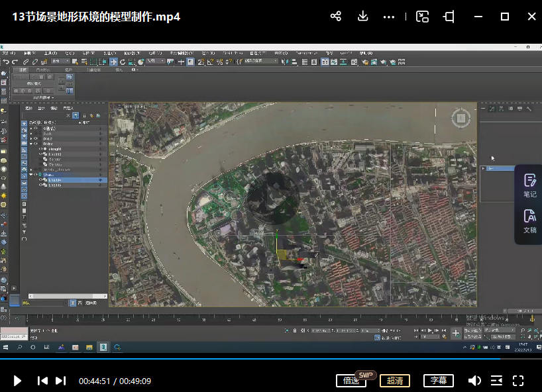Click the undo arrow in 3ds Max toolbar

pyautogui.click(x=6, y=62)
